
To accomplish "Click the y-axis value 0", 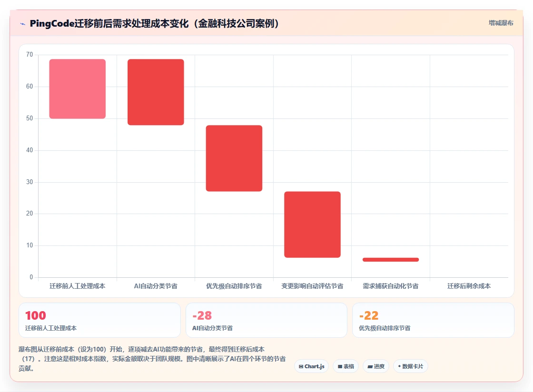I will [31, 277].
